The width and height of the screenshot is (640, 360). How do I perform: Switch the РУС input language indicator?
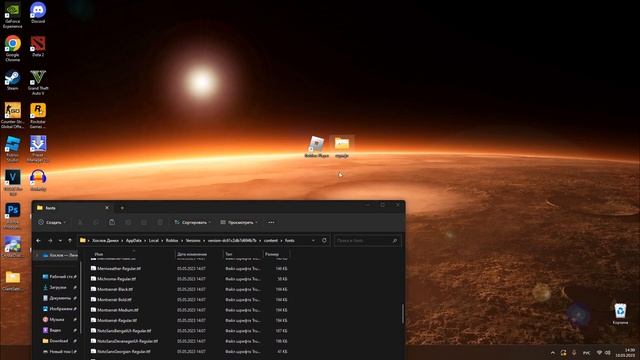point(586,353)
